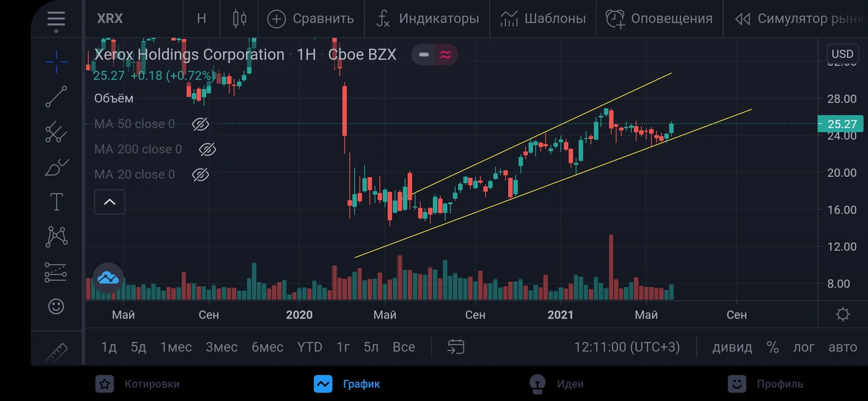868x401 pixels.
Task: Open the Профиль tab
Action: pos(765,384)
